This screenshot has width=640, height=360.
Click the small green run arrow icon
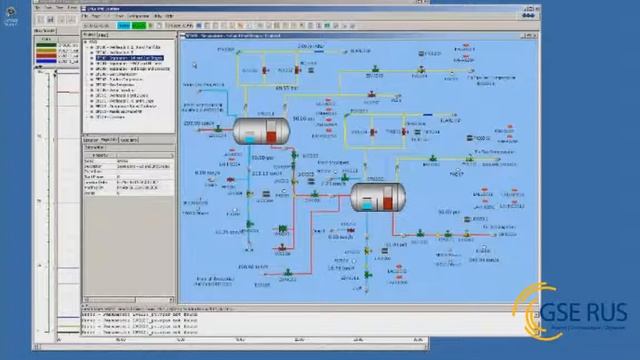(x=151, y=26)
